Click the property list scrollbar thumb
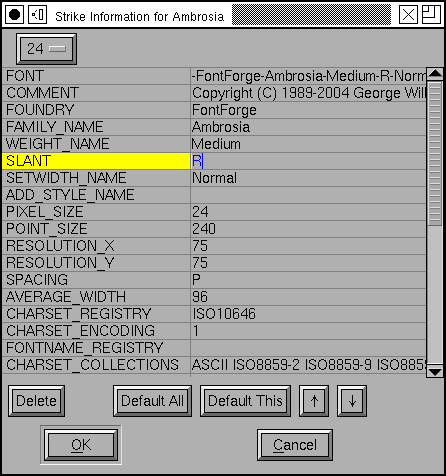 [435, 153]
